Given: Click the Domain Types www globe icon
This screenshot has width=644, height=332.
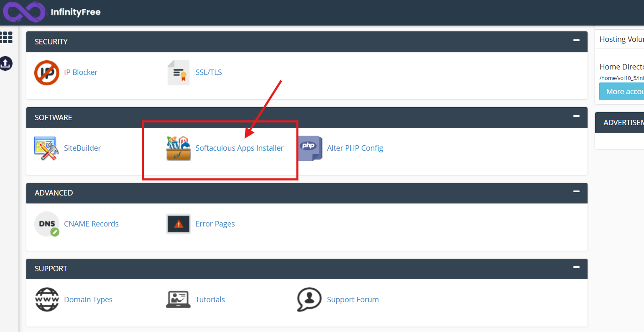Looking at the screenshot, I should pos(47,299).
